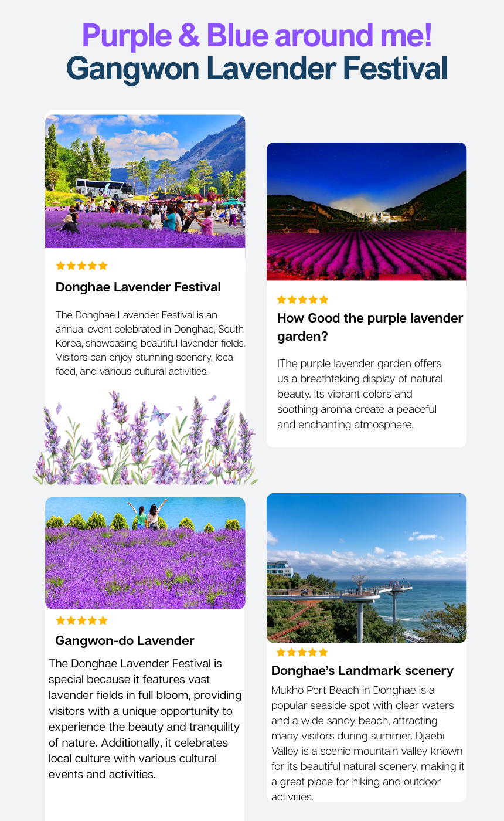Image resolution: width=504 pixels, height=821 pixels.
Task: Open the photo of two people raising arms
Action: (145, 553)
